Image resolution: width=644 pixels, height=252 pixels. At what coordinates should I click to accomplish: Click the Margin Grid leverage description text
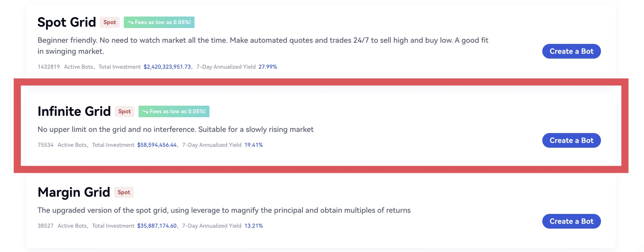coord(224,210)
